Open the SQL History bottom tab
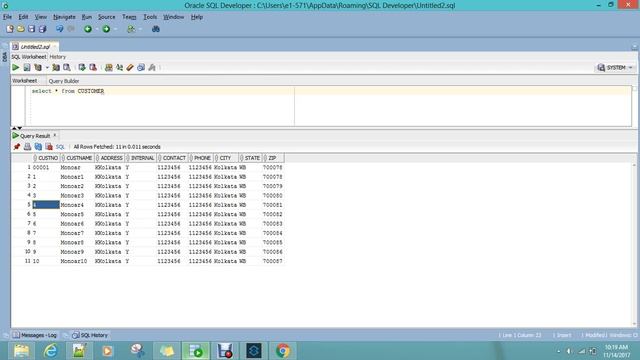This screenshot has width=640, height=360. click(x=90, y=335)
